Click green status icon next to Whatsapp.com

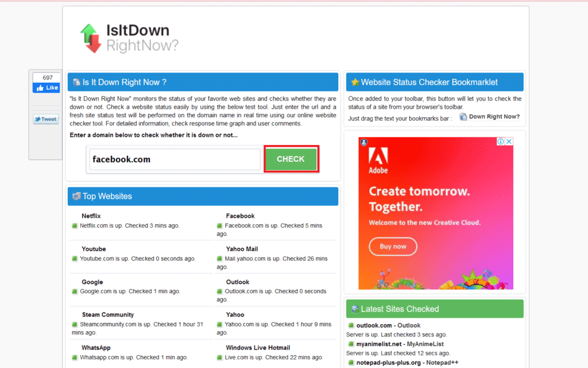pos(75,358)
